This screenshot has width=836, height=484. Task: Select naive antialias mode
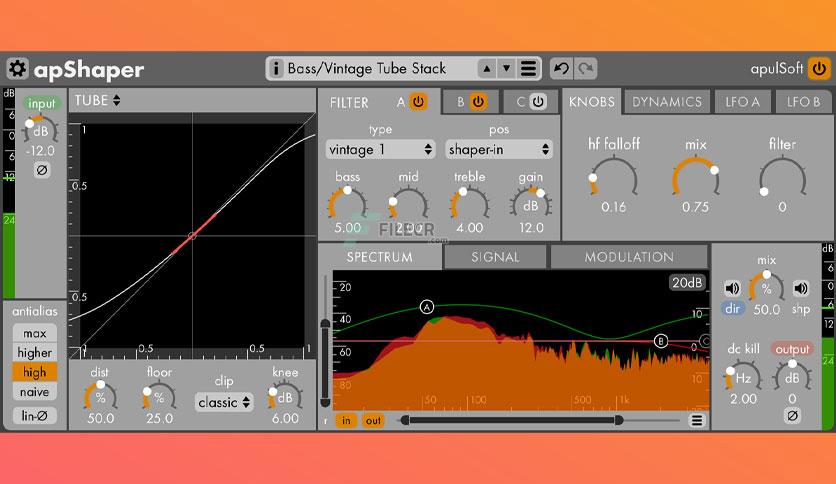point(35,392)
